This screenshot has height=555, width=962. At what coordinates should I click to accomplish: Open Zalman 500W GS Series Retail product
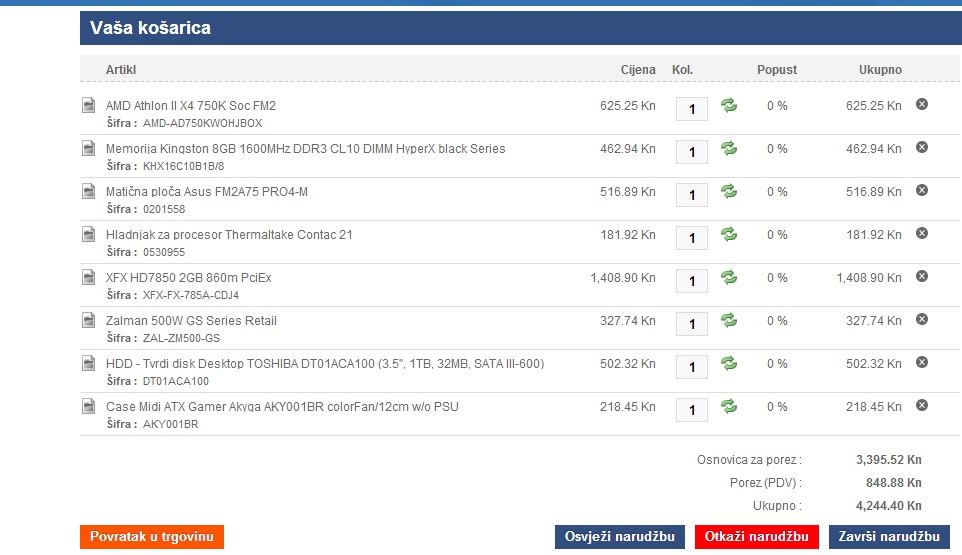(191, 321)
